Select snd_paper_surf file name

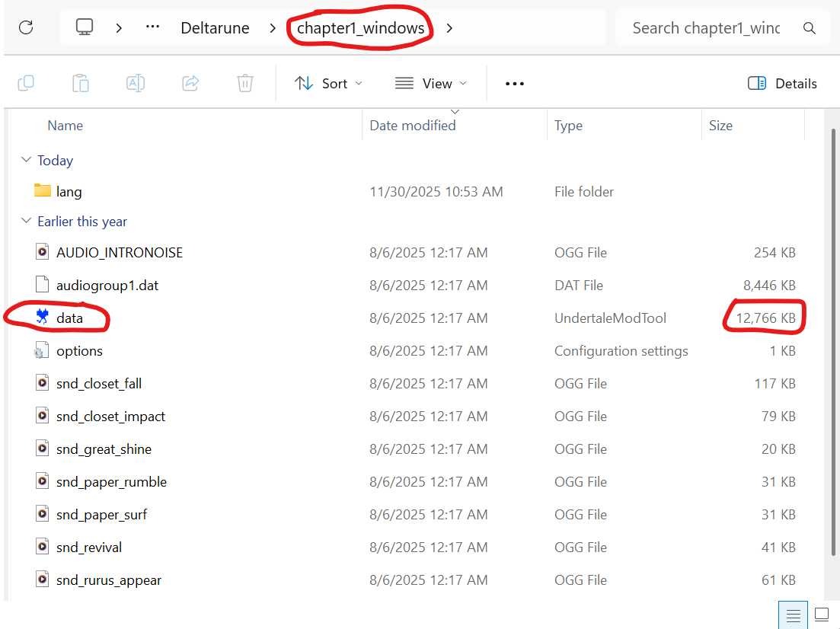102,514
